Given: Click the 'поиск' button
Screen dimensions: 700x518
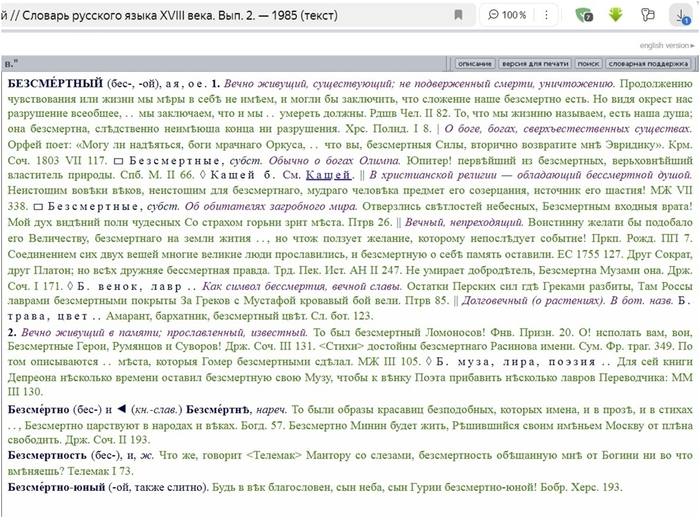Looking at the screenshot, I should click(x=589, y=63).
